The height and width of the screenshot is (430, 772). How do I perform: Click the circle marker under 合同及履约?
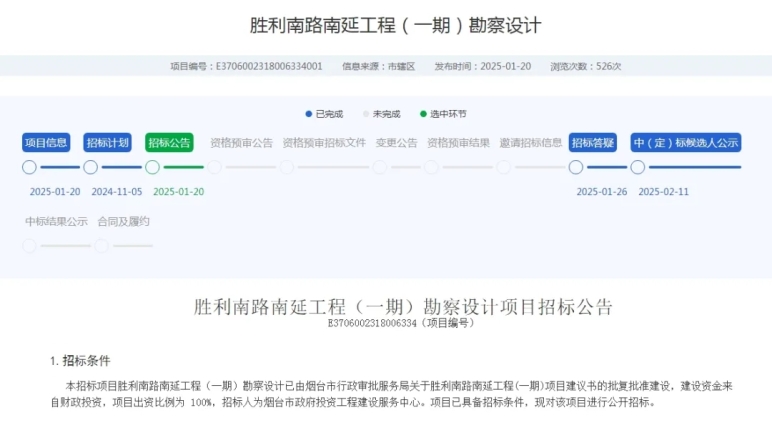pyautogui.click(x=101, y=245)
